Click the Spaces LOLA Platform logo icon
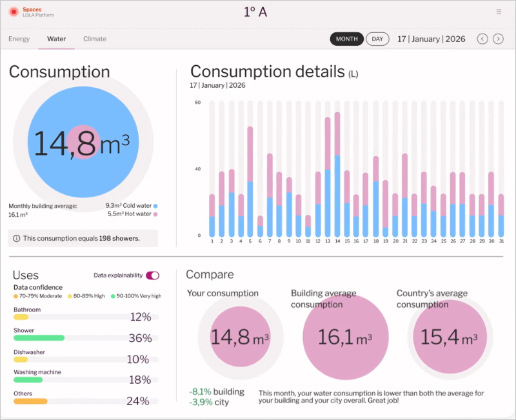516x420 pixels. tap(14, 12)
